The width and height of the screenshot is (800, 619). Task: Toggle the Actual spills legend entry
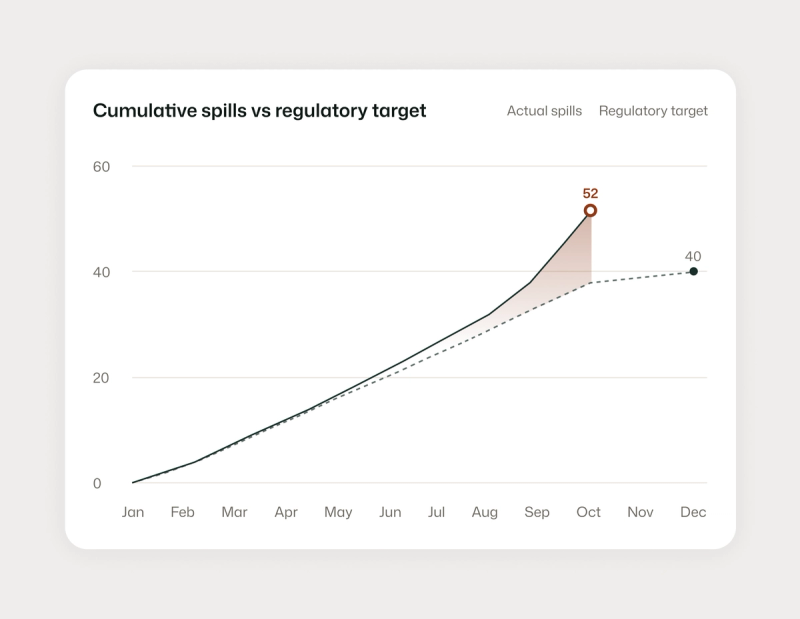point(544,111)
